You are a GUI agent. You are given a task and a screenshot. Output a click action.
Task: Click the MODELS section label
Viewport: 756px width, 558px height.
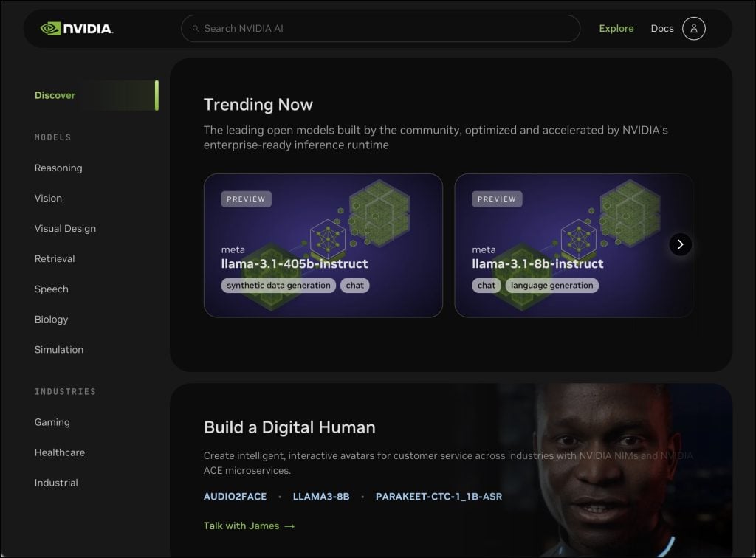point(52,137)
